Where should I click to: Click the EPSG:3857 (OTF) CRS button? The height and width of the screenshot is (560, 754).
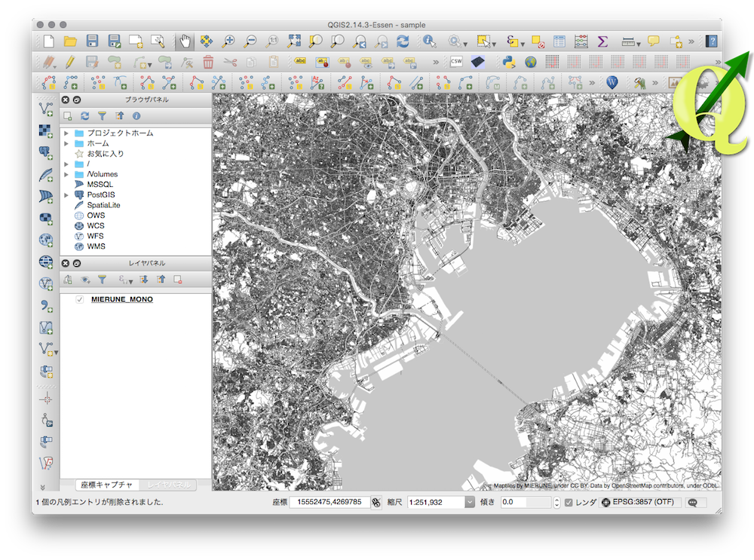coord(638,502)
